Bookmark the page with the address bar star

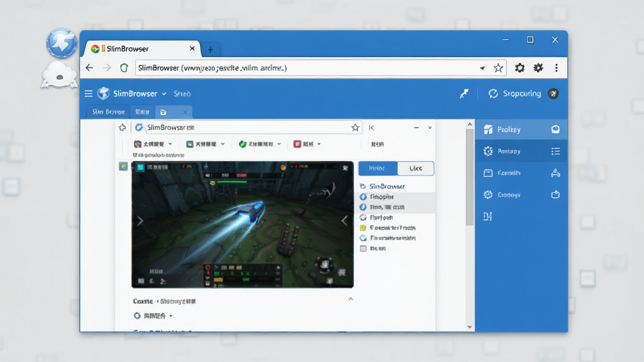tap(498, 68)
